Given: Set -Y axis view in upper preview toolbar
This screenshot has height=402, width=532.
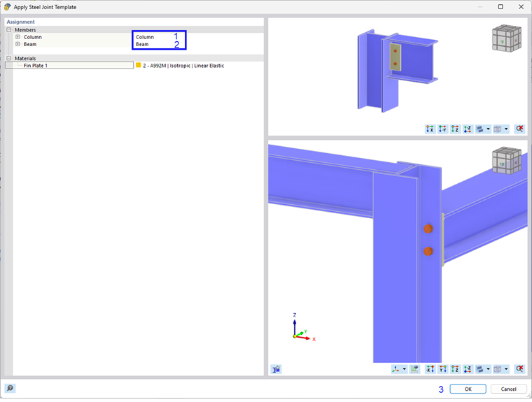Looking at the screenshot, I should [x=442, y=129].
